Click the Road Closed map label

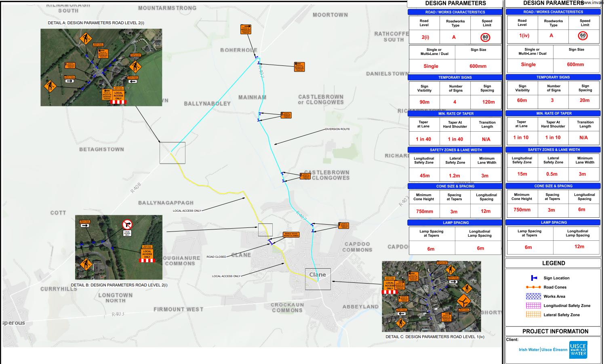click(x=216, y=257)
